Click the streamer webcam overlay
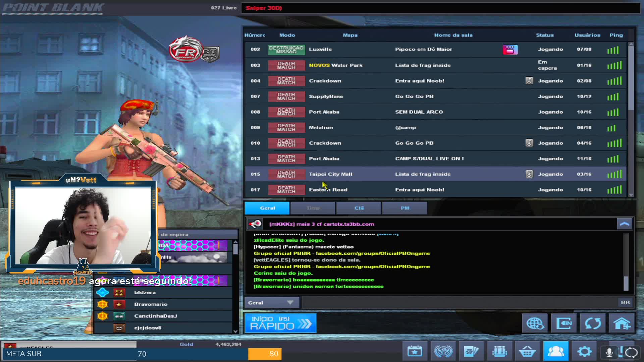This screenshot has width=644, height=362. coord(83,226)
